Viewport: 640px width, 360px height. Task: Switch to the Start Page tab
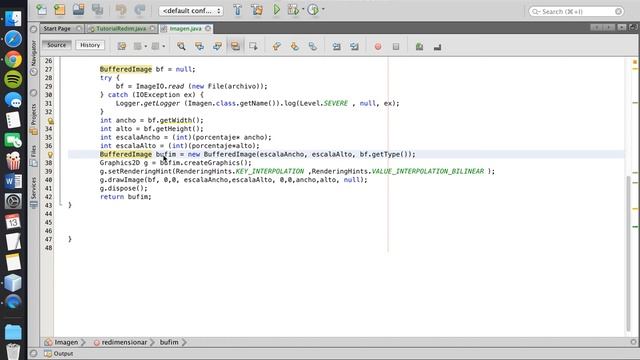point(57,29)
